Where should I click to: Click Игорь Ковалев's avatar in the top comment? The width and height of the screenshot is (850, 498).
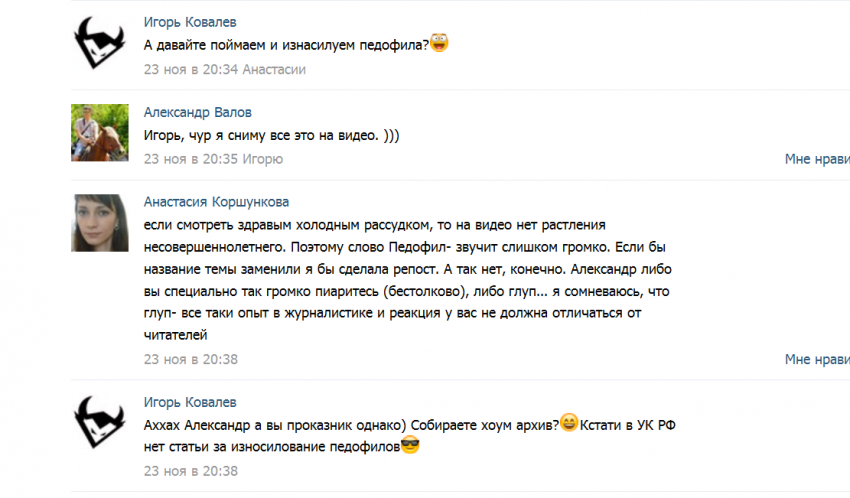[x=100, y=43]
